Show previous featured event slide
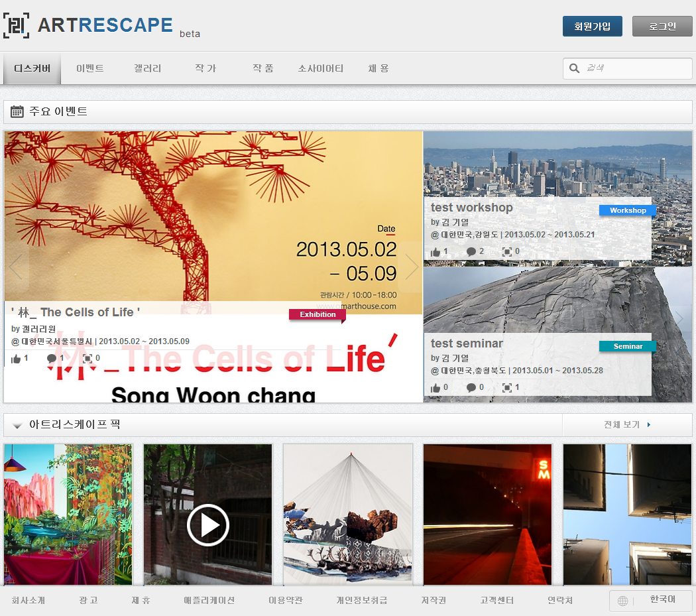696x616 pixels. point(16,267)
